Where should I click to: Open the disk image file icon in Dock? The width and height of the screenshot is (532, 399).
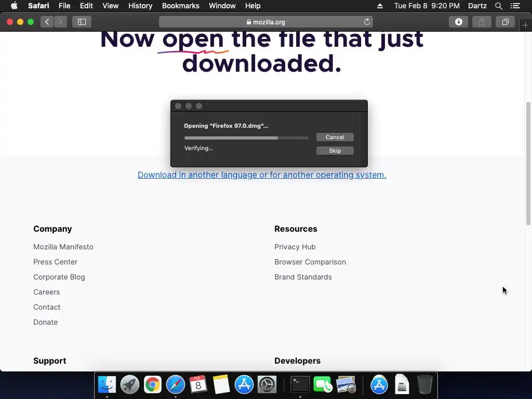click(402, 385)
